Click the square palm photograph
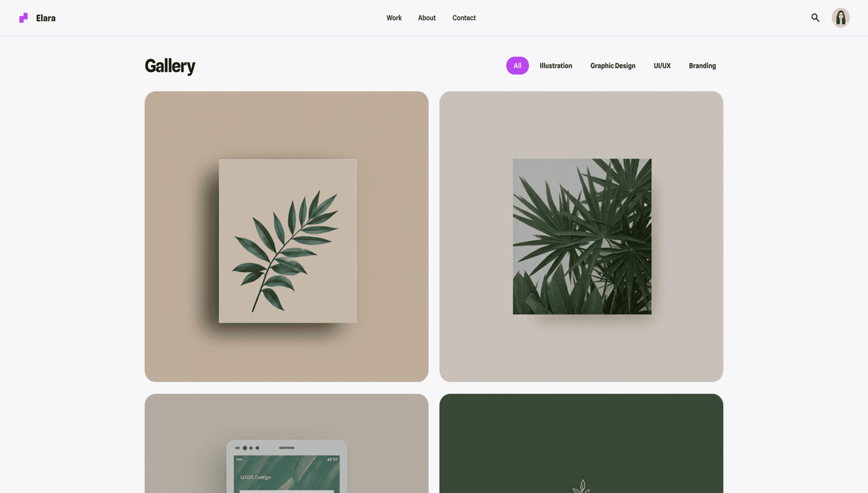Screen dimensions: 868x493 point(582,236)
